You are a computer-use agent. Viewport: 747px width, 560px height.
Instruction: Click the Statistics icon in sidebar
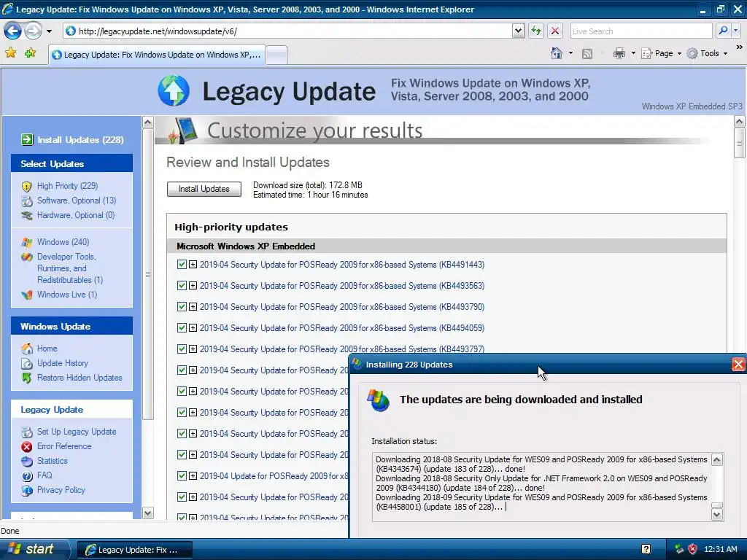[27, 461]
